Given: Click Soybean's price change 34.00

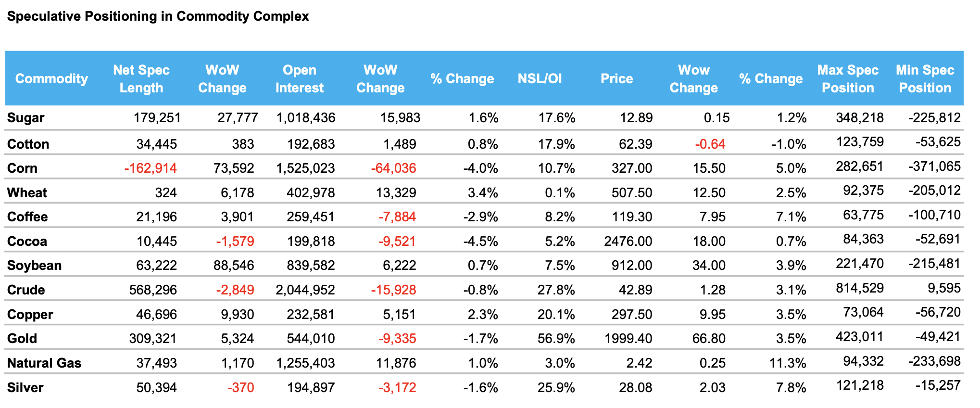Looking at the screenshot, I should (x=709, y=266).
